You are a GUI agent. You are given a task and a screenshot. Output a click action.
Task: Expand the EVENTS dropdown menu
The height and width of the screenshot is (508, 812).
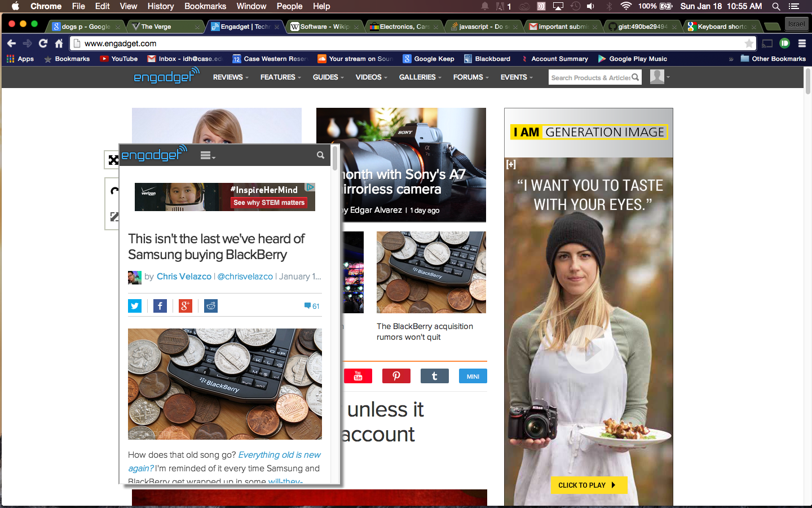517,77
